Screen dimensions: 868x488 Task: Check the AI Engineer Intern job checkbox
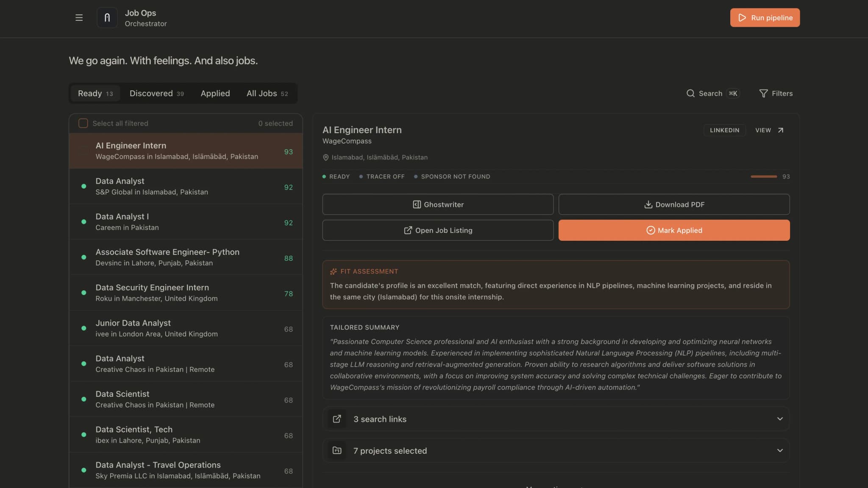click(x=83, y=151)
